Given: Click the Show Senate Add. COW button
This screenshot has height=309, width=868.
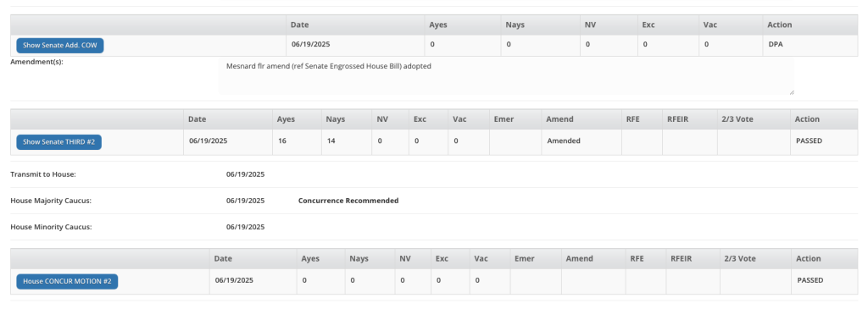Looking at the screenshot, I should point(60,46).
